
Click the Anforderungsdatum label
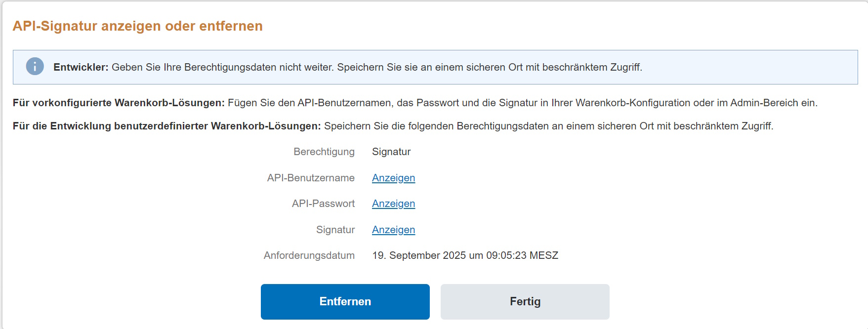(x=309, y=255)
